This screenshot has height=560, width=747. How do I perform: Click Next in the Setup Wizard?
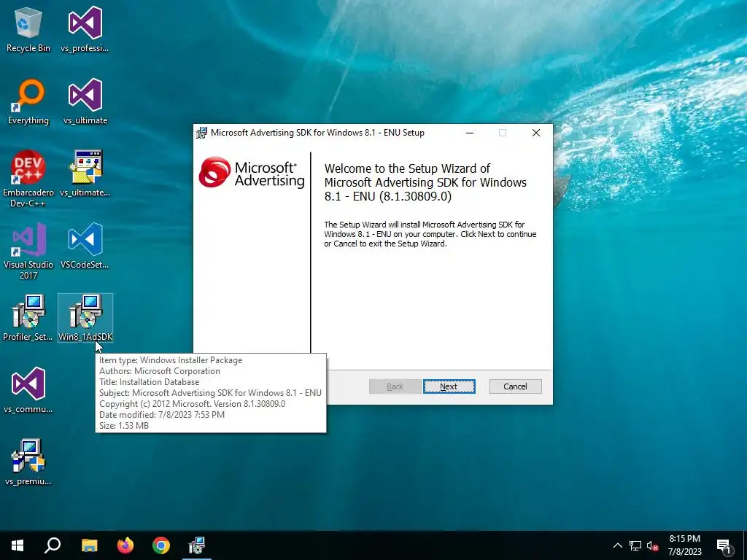[x=449, y=386]
